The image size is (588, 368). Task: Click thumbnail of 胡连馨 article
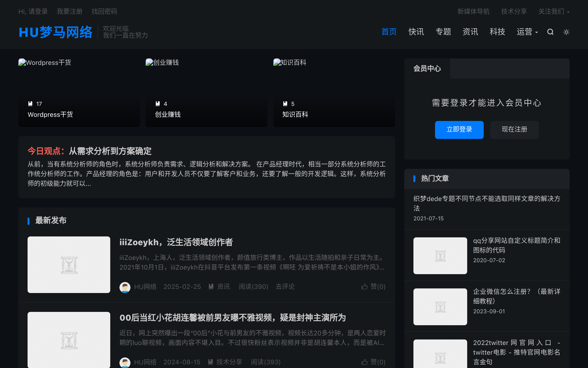(69, 340)
